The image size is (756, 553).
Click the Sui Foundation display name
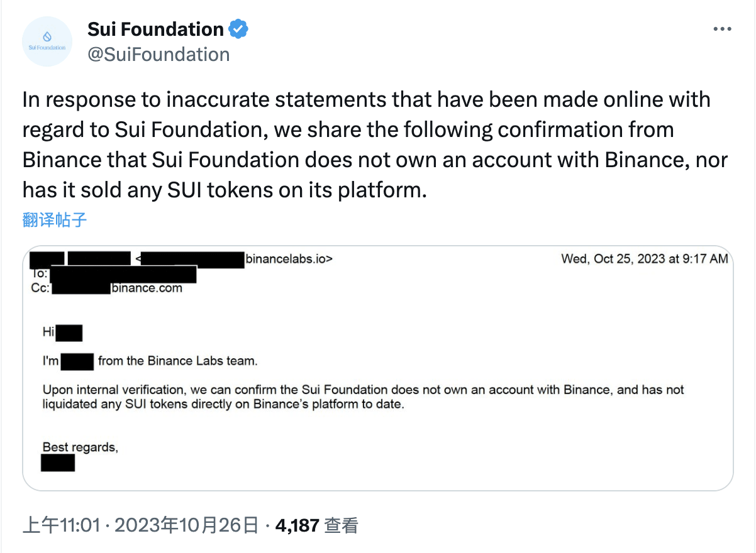click(155, 28)
